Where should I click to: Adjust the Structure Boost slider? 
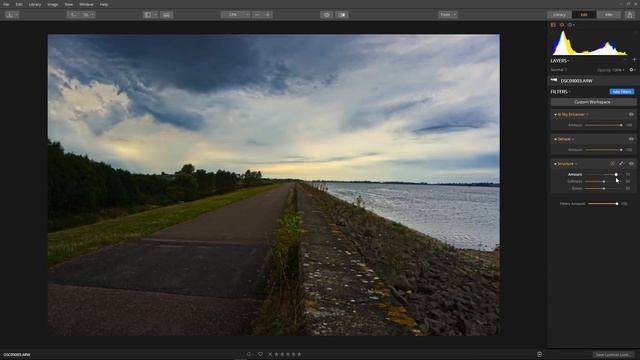[603, 188]
